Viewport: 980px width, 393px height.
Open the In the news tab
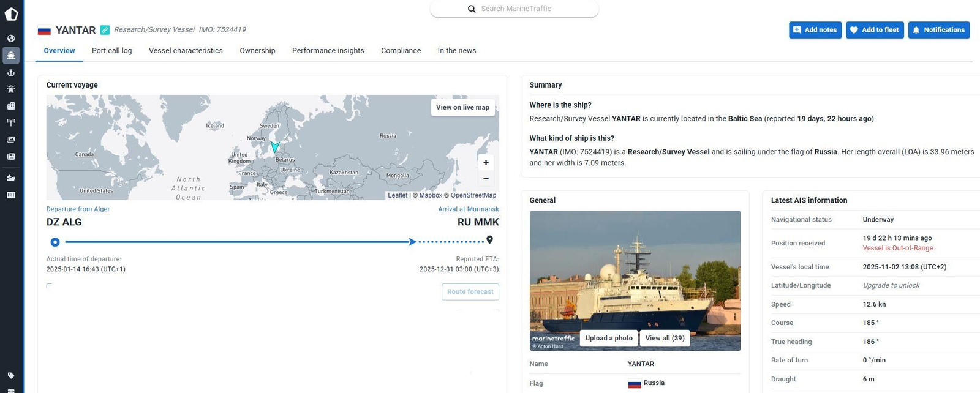457,51
